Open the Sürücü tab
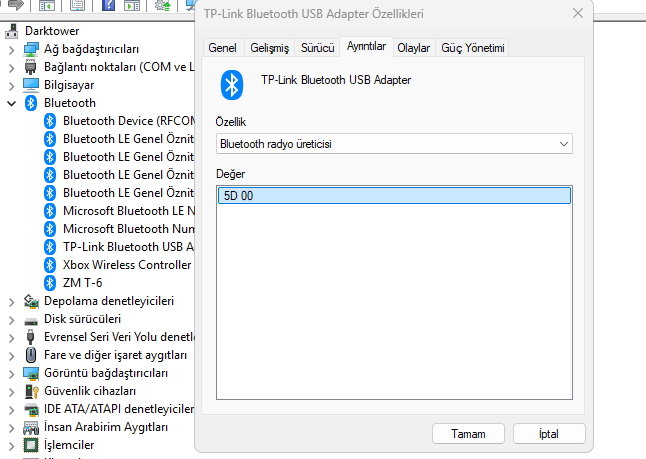Viewport: 646px width, 459px height. [x=317, y=48]
